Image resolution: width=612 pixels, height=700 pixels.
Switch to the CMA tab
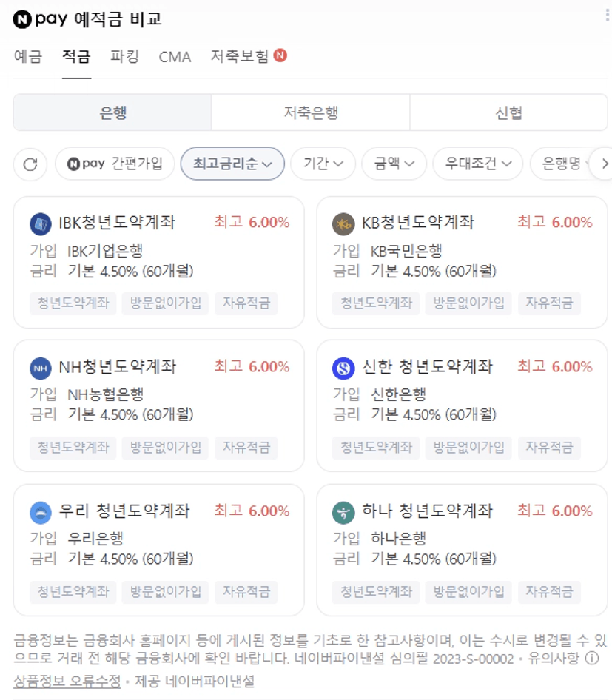175,57
